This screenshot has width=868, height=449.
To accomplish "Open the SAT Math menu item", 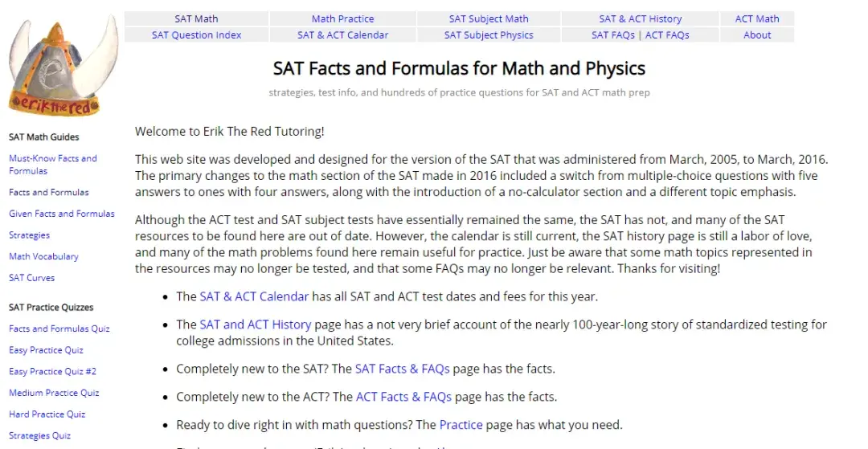I will (x=196, y=18).
